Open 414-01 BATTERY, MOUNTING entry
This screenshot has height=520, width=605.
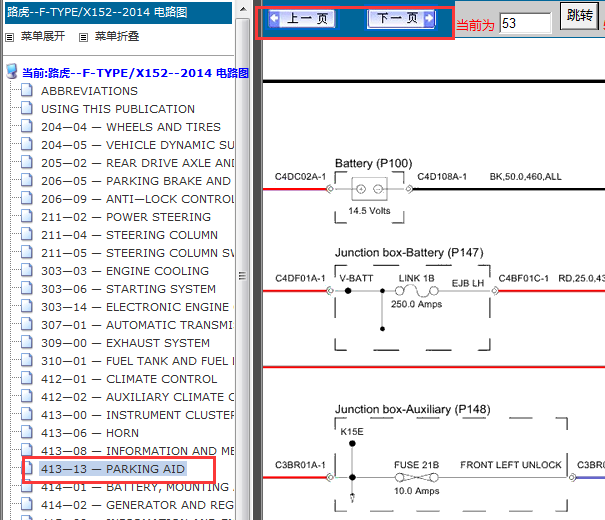[x=137, y=487]
